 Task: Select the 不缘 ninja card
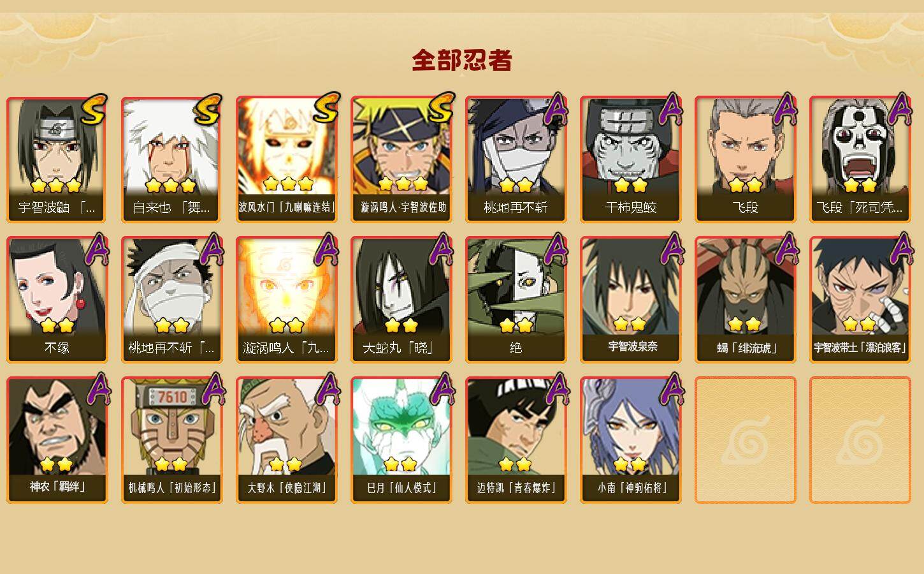pos(57,300)
